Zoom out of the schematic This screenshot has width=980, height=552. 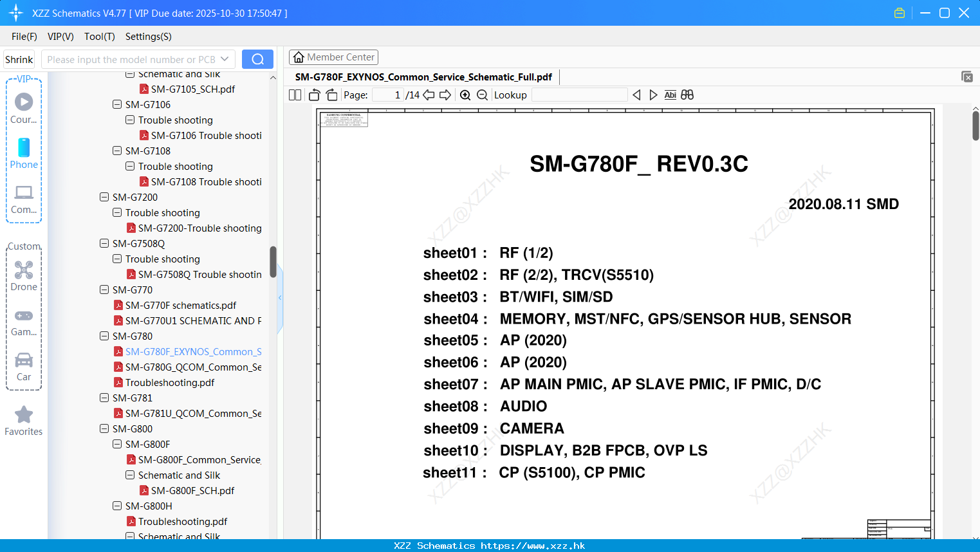click(x=482, y=95)
